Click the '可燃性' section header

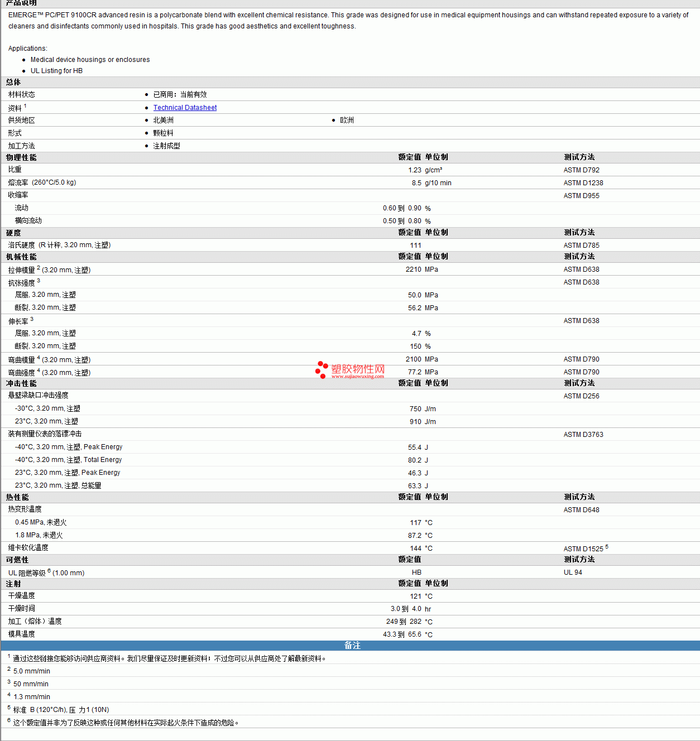tap(17, 560)
